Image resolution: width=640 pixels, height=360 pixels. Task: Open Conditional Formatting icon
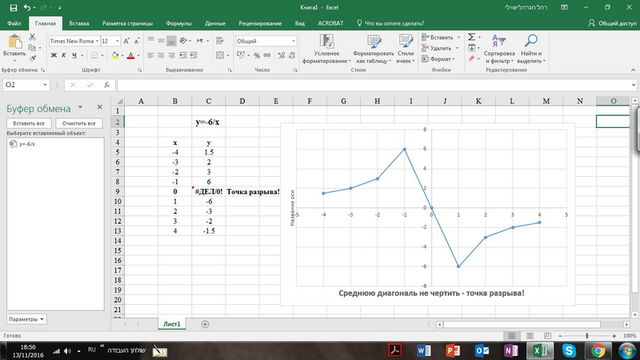point(327,42)
